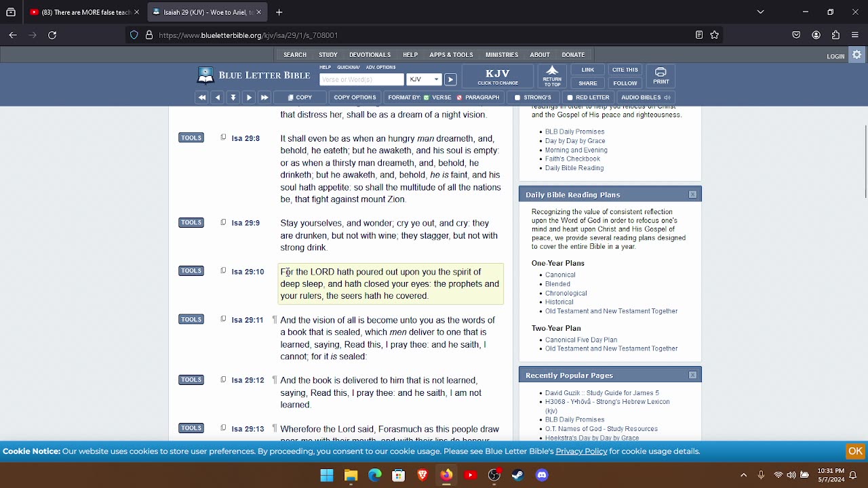Click Return to Top button

coord(552,77)
